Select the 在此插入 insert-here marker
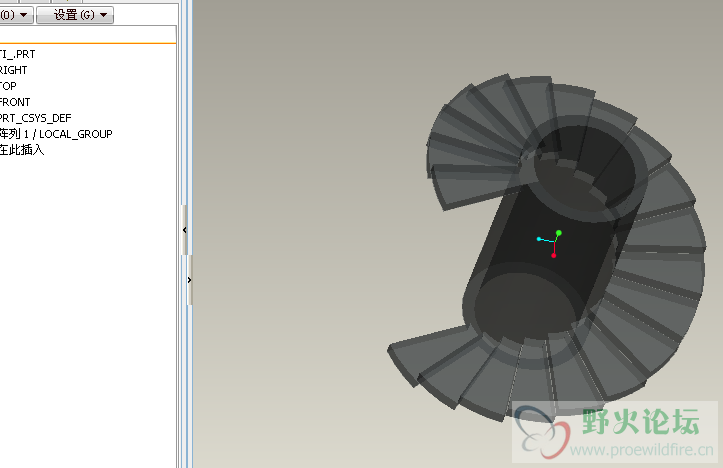The height and width of the screenshot is (468, 723). pos(22,150)
